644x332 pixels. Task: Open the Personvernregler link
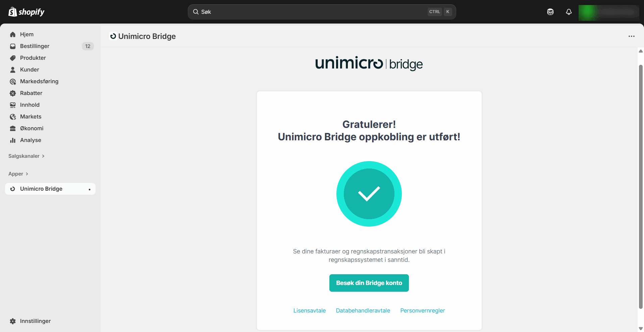(422, 311)
